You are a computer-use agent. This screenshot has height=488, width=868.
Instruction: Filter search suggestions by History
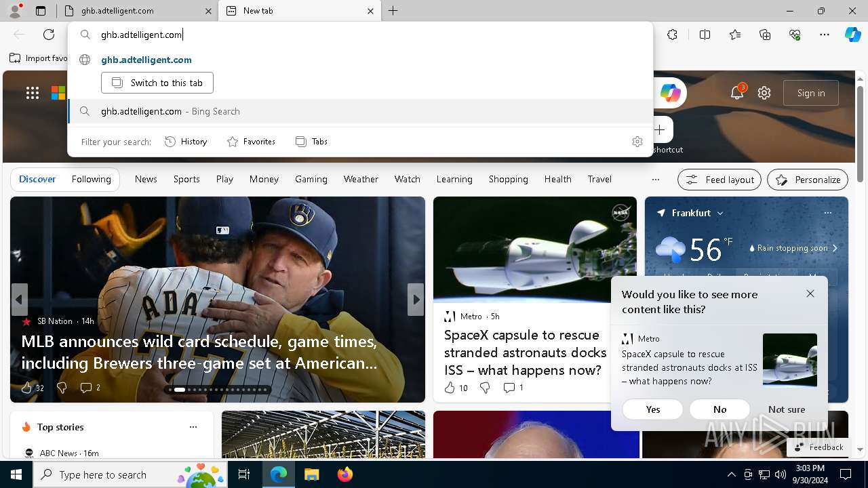point(186,142)
